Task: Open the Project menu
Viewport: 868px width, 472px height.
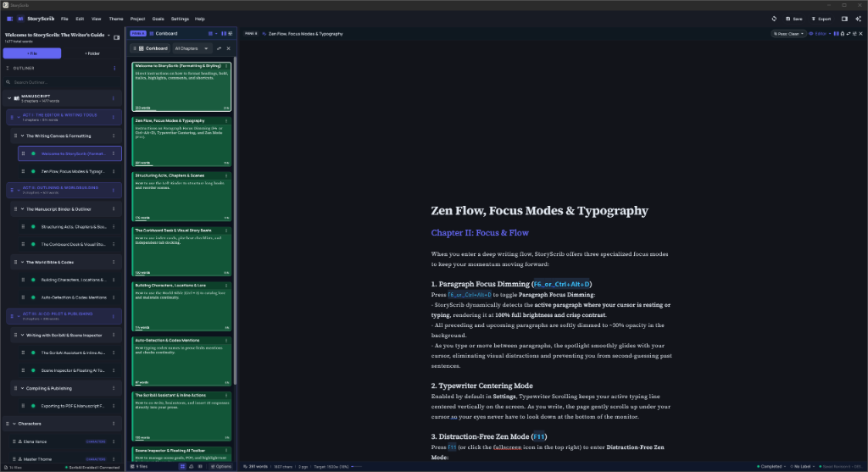Action: click(x=137, y=19)
